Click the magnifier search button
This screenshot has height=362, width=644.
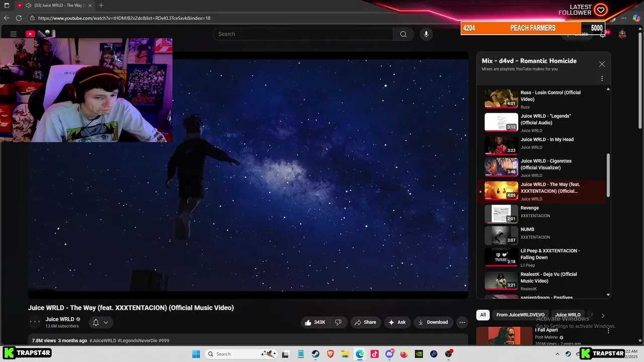[x=403, y=34]
